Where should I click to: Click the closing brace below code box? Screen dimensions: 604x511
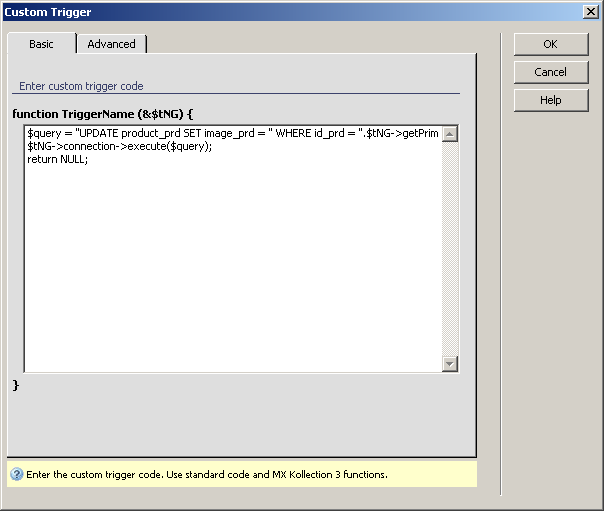pos(16,384)
